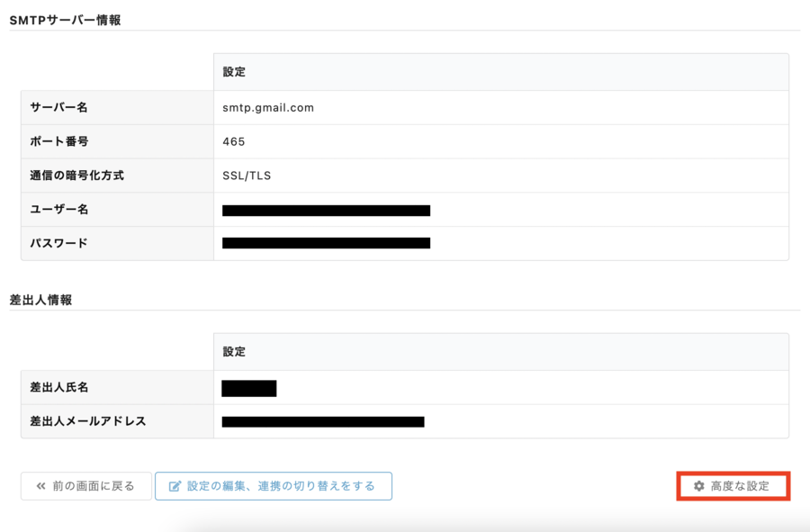Click the redacted ユーザー名 value
This screenshot has width=810, height=532.
tap(326, 211)
